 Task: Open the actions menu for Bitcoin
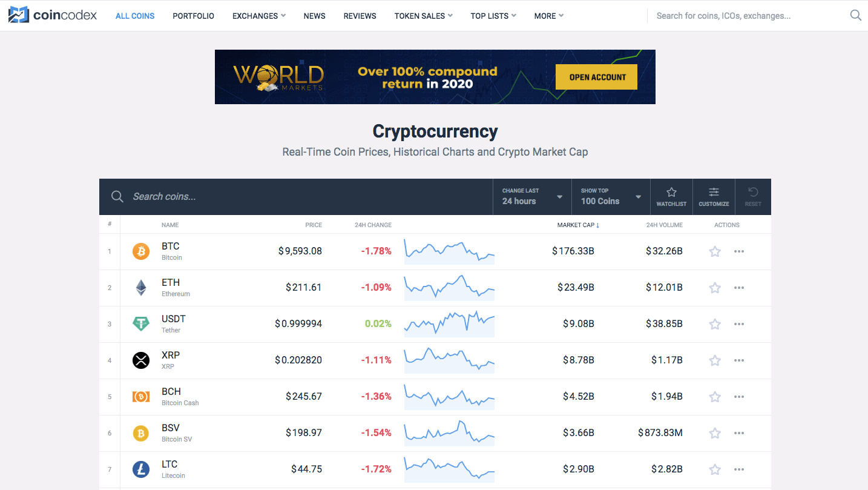click(738, 251)
